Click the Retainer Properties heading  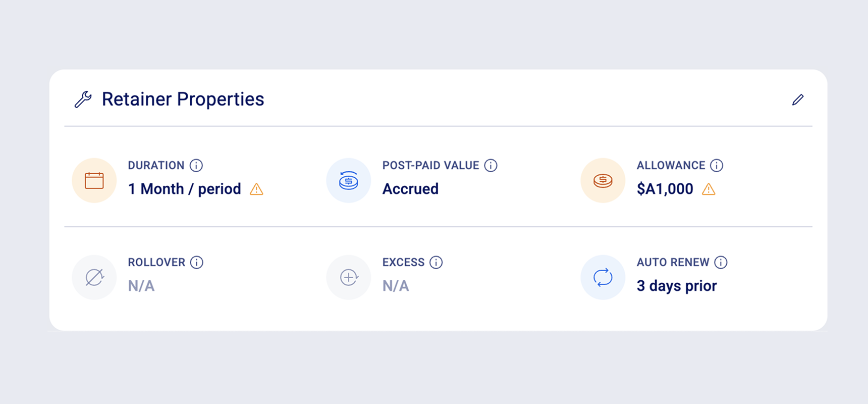(183, 99)
